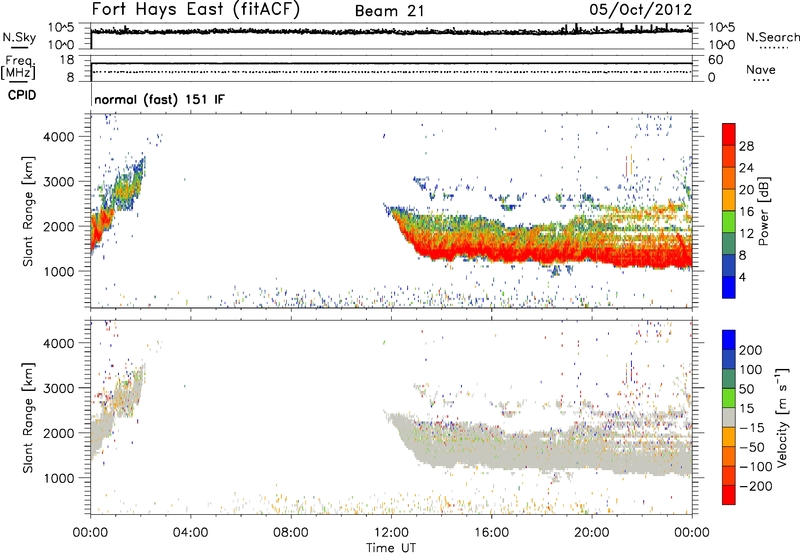Click the '04:00' time tick label
The width and height of the screenshot is (800, 554).
point(191,533)
